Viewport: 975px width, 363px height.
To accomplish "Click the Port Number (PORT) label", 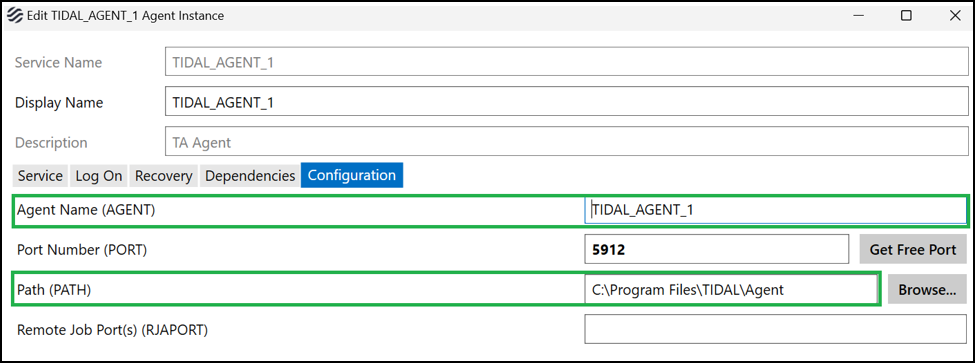I will [x=82, y=250].
